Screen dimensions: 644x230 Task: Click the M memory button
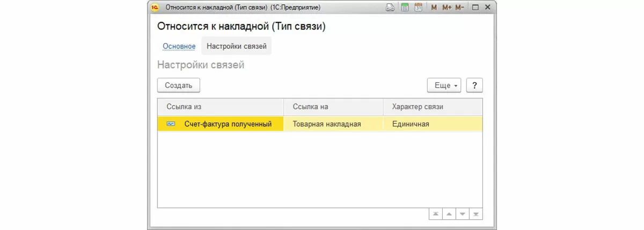pos(434,8)
